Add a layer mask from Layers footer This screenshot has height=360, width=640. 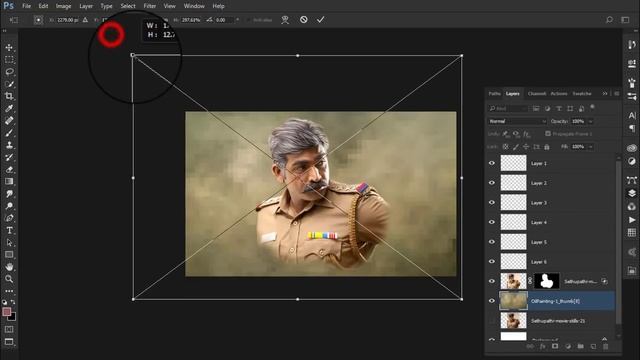tap(555, 347)
